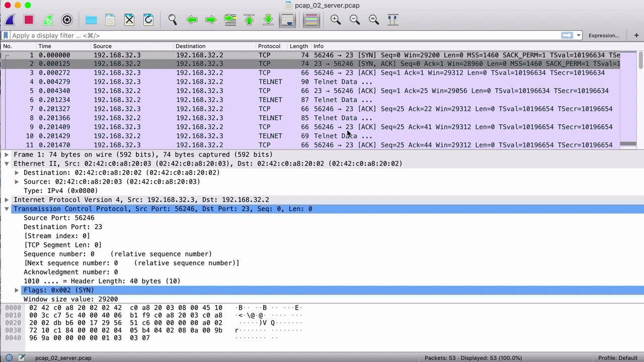Click the display filter input field
The width and height of the screenshot is (644, 362).
284,35
